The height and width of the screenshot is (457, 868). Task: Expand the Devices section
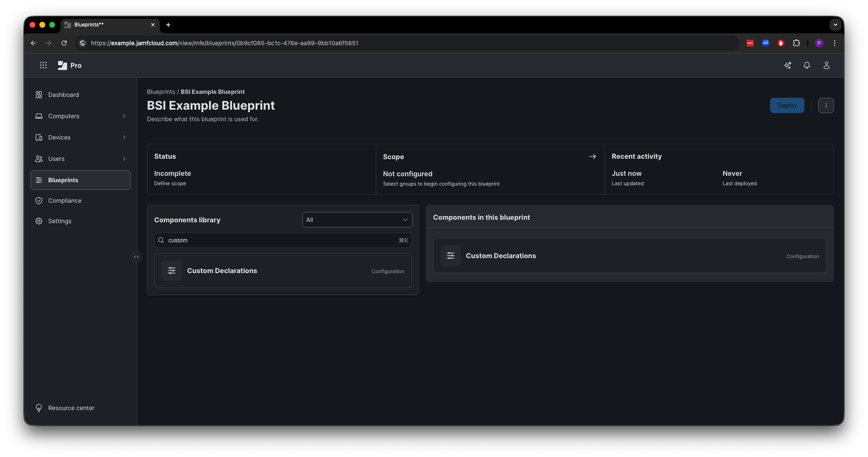pos(124,137)
